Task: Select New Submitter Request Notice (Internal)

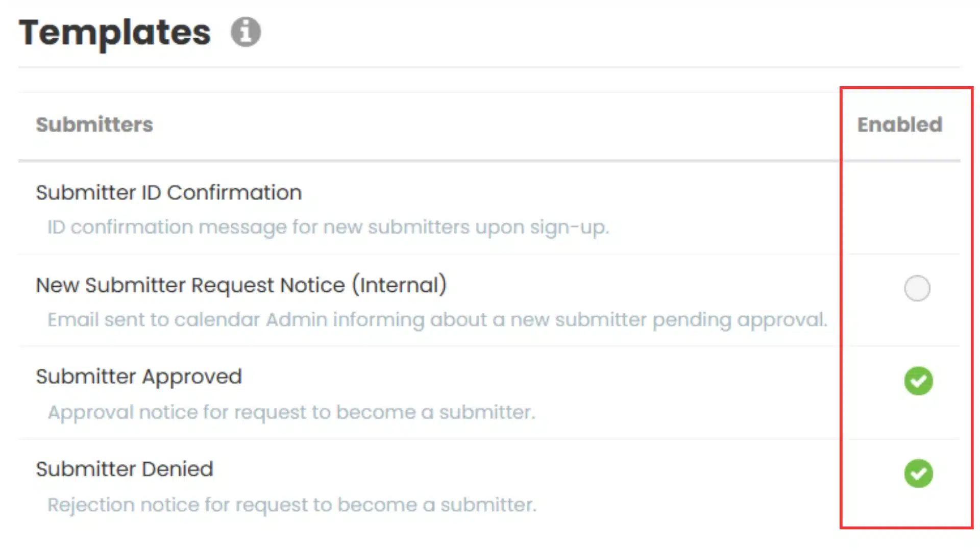Action: [241, 285]
